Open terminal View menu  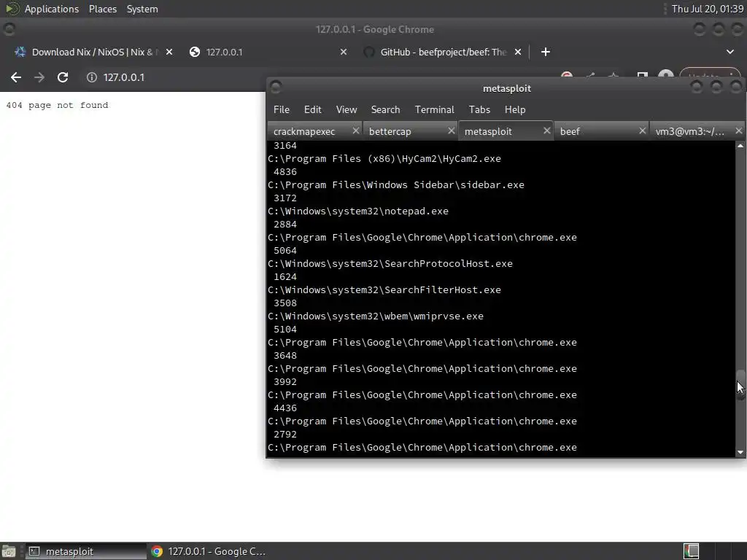coord(347,109)
